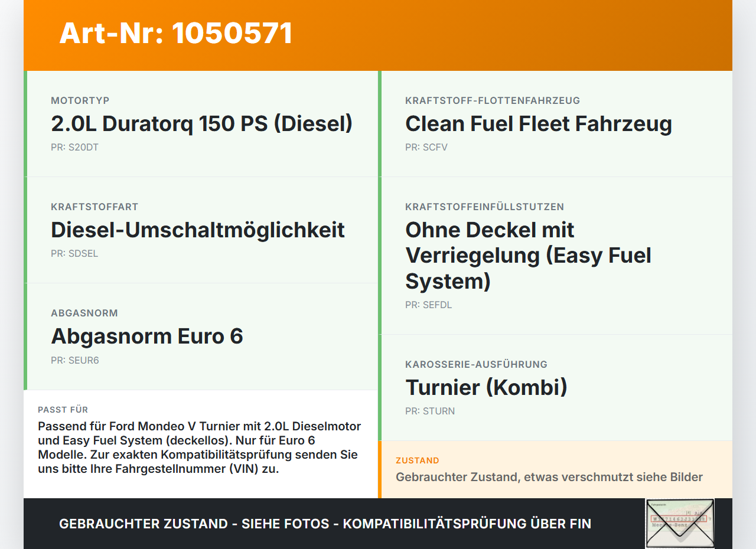Open the VIN envelope thumbnail in footer
The image size is (756, 549).
tap(680, 524)
